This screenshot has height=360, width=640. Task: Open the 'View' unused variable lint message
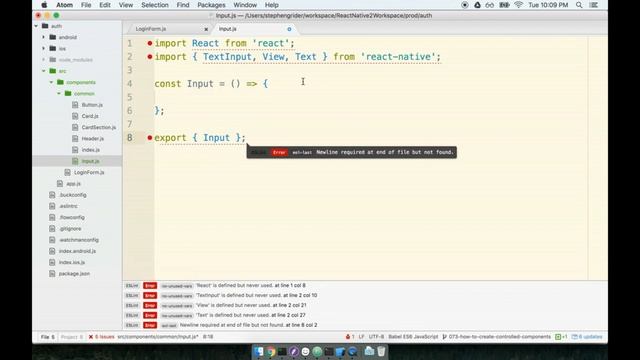[251, 305]
